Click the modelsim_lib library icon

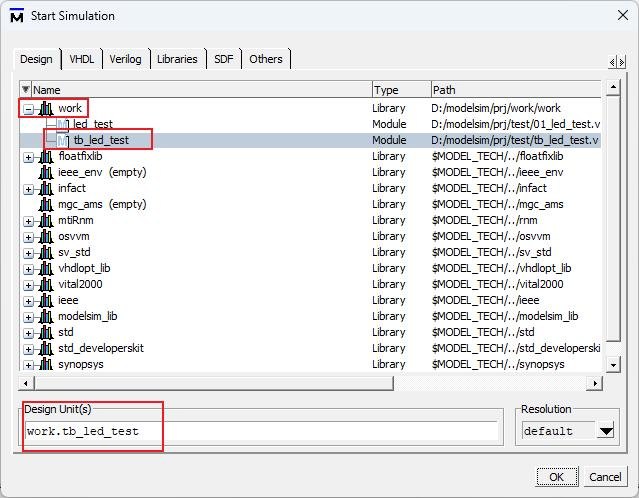tap(46, 316)
